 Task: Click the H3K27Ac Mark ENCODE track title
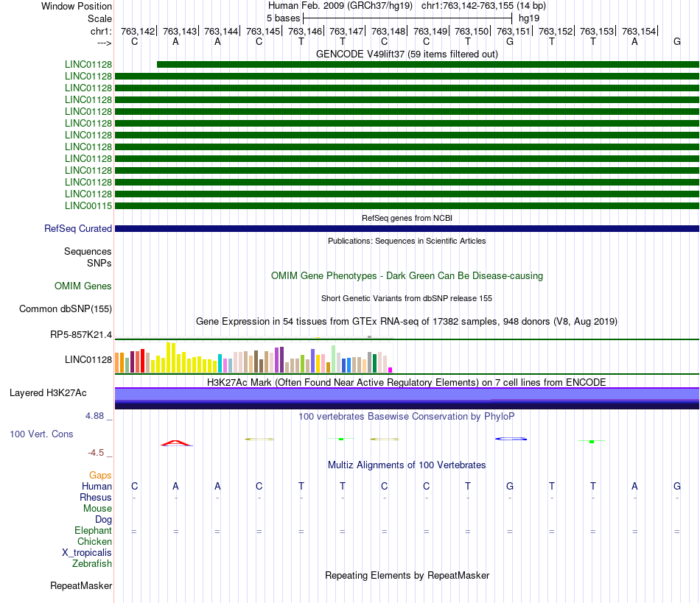click(x=407, y=382)
